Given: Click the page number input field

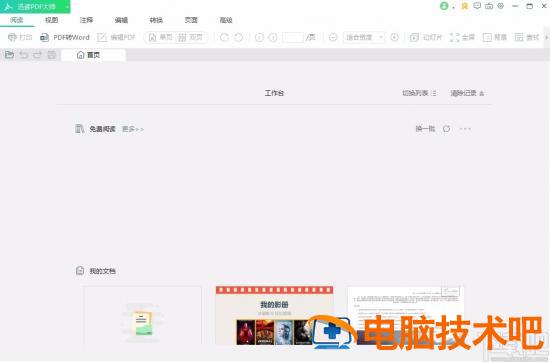Looking at the screenshot, I should pos(293,37).
